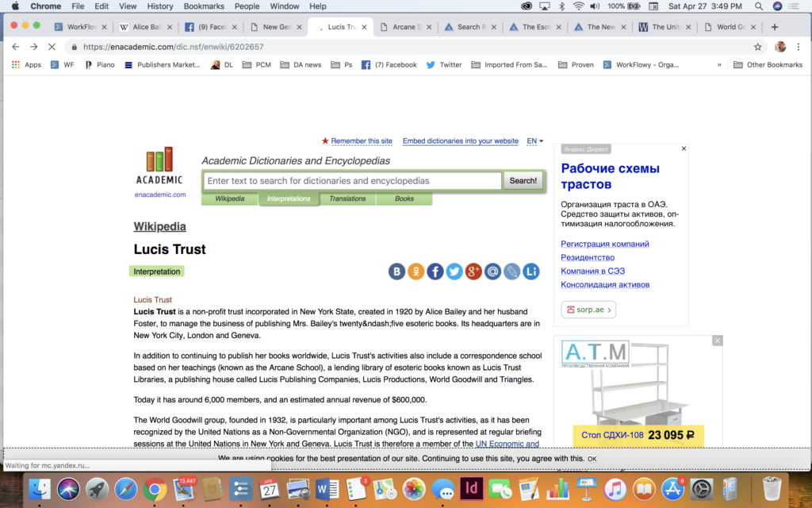Open the Chrome profile avatar
This screenshot has width=812, height=508.
(x=780, y=47)
